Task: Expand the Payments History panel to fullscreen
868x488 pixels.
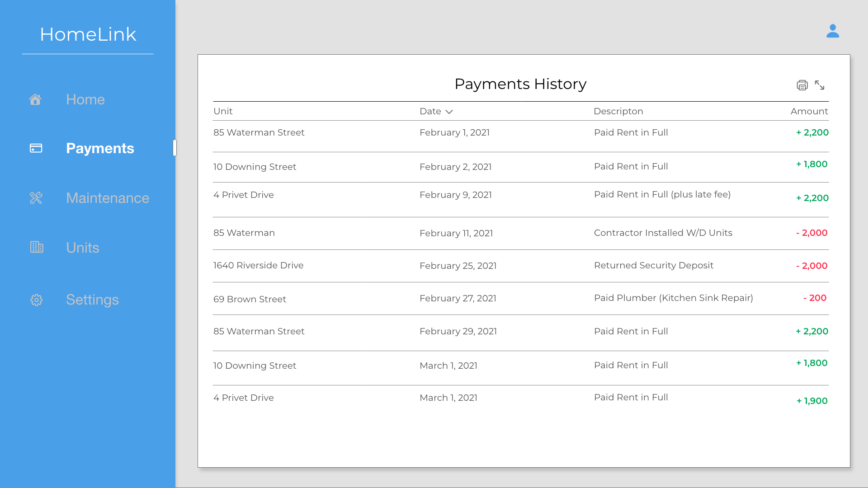Action: click(820, 85)
